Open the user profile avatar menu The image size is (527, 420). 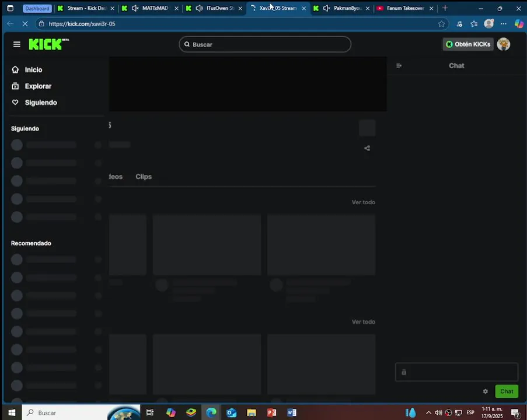504,44
